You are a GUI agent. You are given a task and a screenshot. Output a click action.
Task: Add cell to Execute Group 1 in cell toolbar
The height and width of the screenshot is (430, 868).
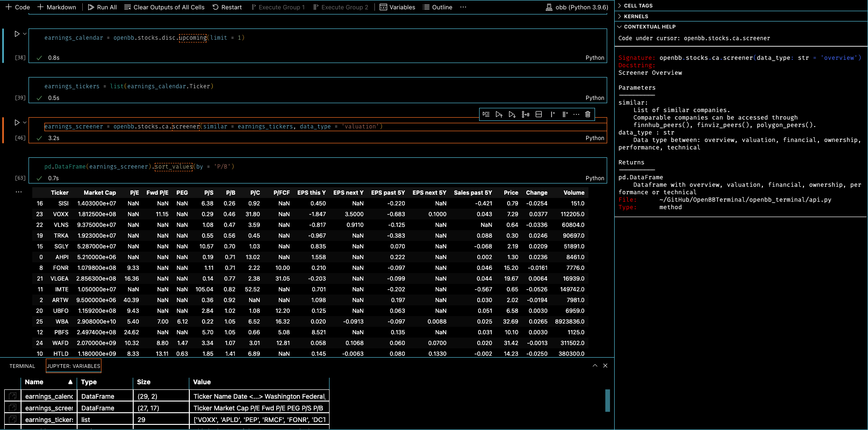pyautogui.click(x=552, y=114)
